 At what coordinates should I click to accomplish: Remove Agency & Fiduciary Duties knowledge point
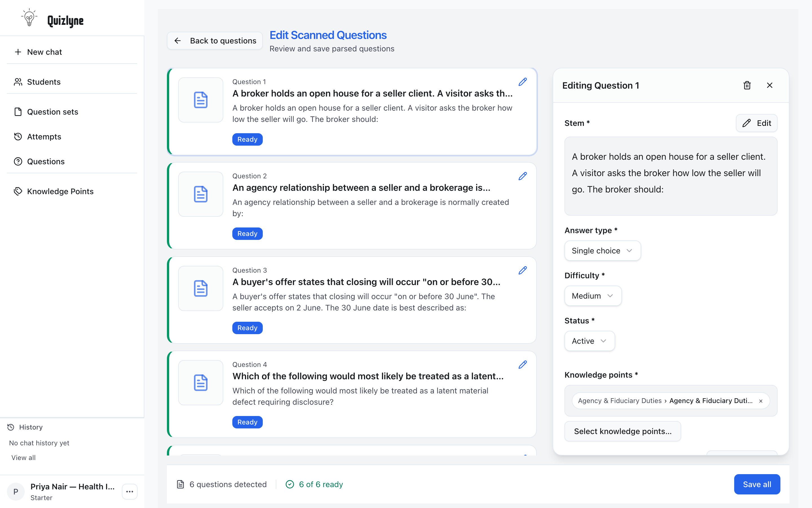point(761,401)
